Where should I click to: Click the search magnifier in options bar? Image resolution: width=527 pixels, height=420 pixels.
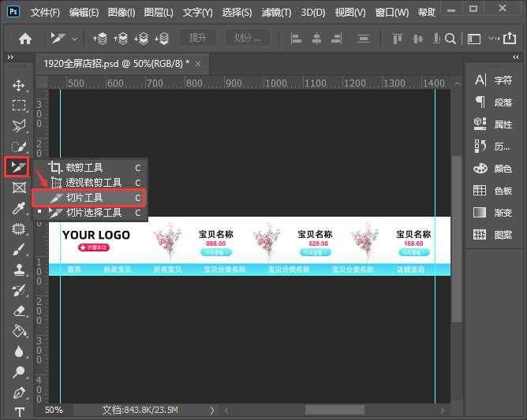tap(450, 38)
